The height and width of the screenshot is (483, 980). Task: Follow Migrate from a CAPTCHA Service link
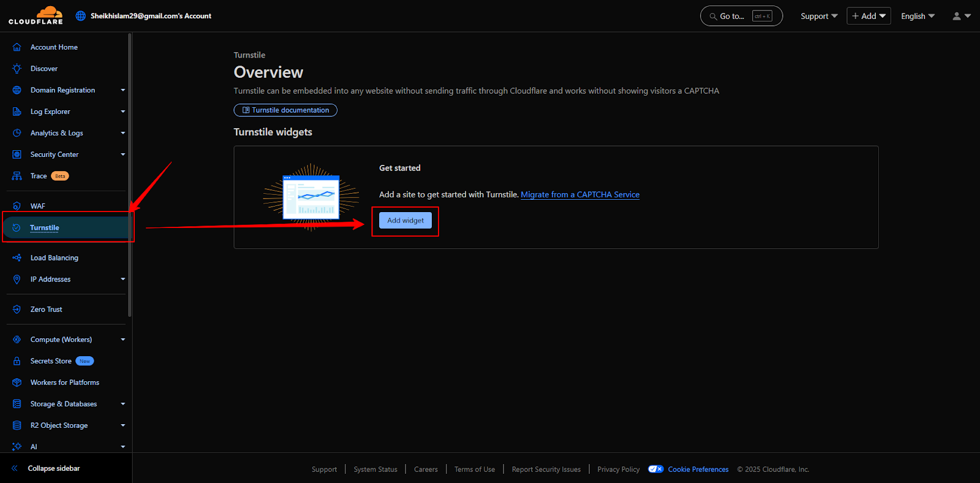point(580,194)
